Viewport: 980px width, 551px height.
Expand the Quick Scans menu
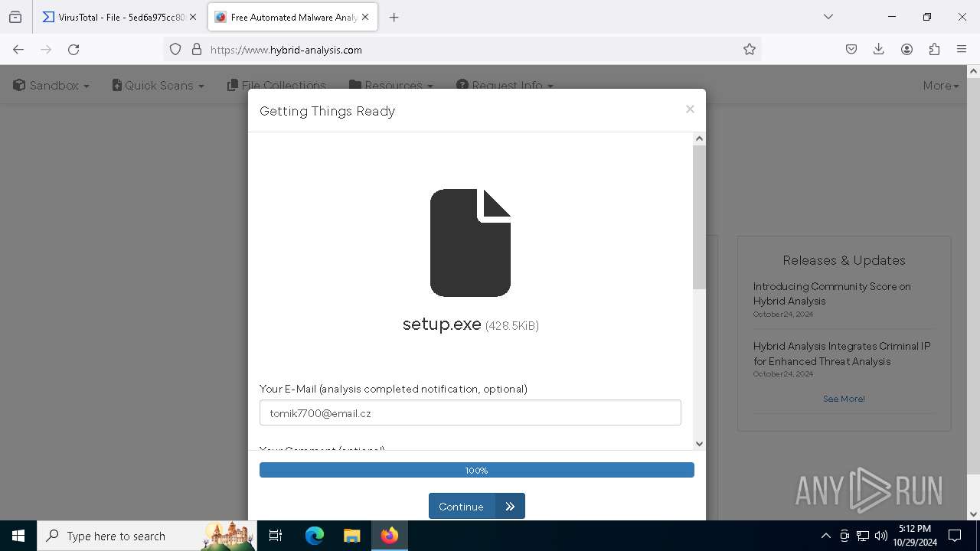158,85
